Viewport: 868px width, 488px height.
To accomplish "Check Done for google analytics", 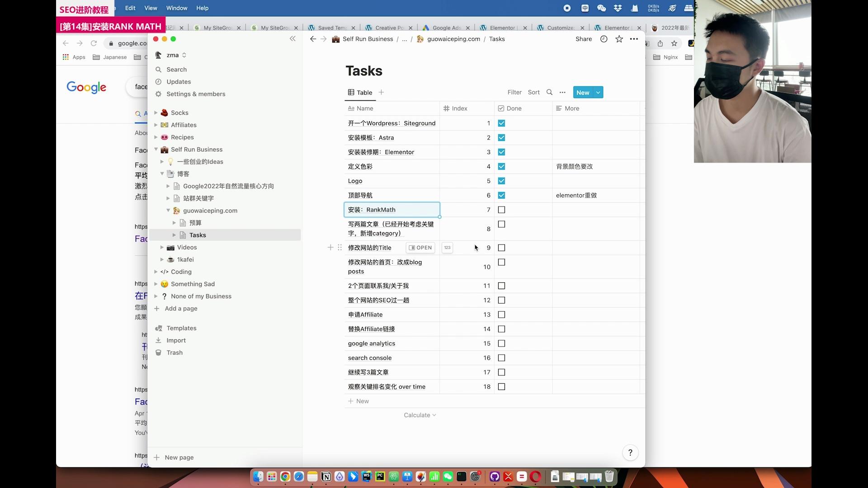I will pos(501,343).
